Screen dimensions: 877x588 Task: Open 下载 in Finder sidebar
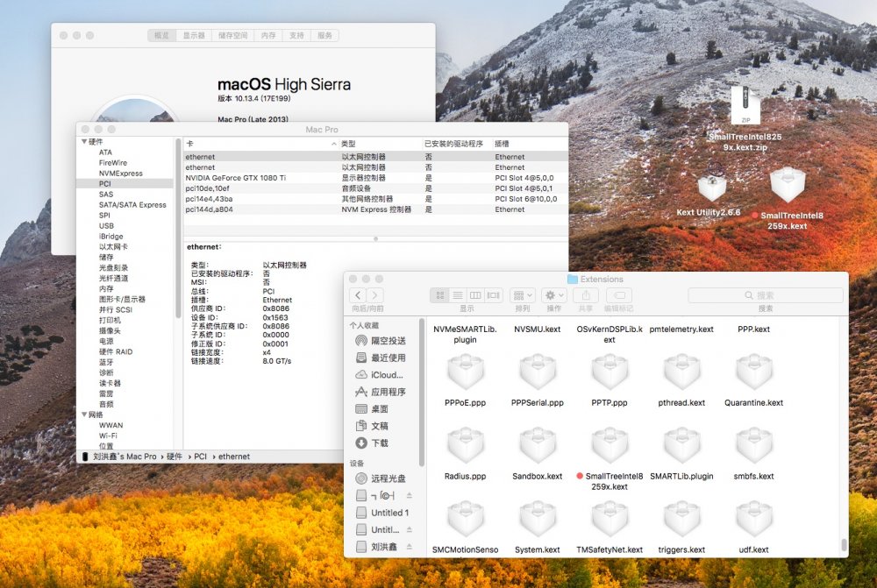(x=373, y=443)
